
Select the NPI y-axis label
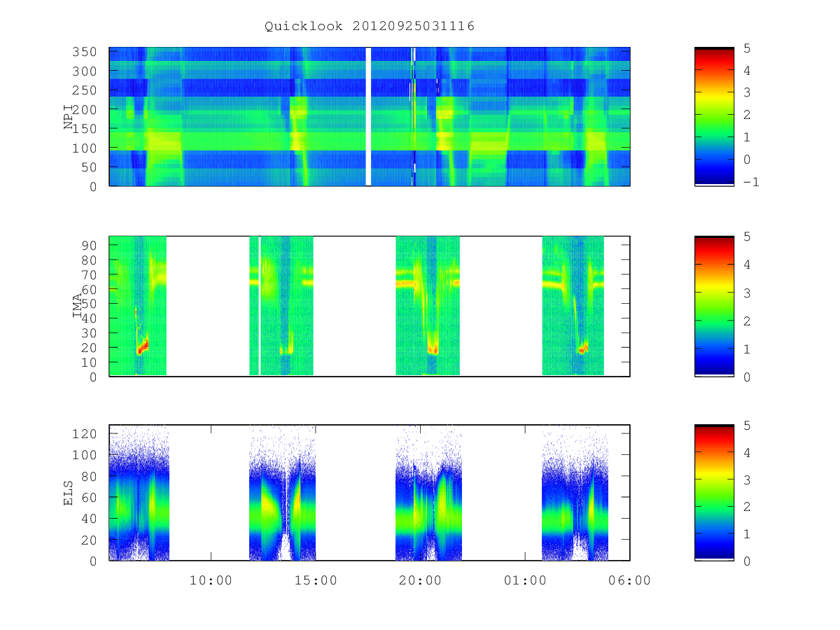[x=69, y=117]
